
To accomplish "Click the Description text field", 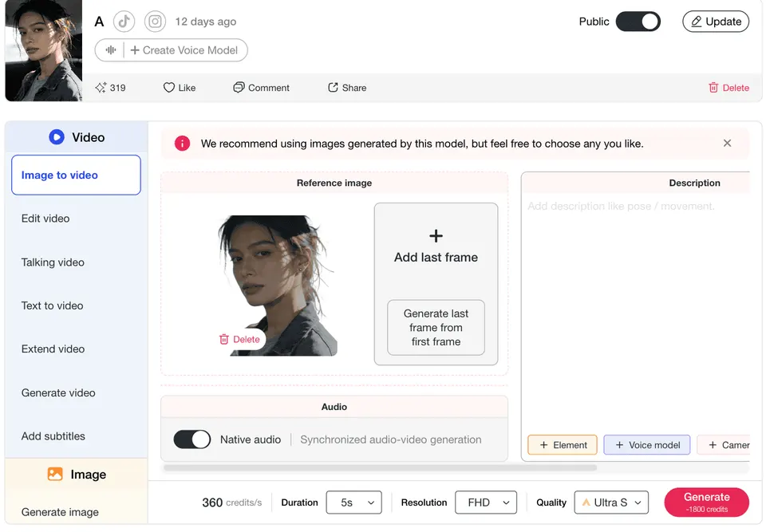I will point(635,313).
